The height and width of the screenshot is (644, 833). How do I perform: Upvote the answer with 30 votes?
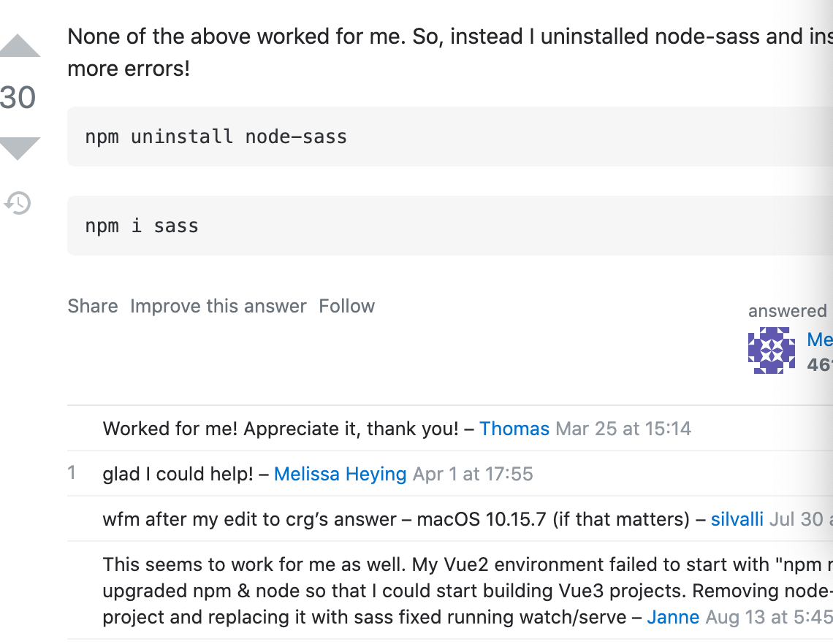pyautogui.click(x=20, y=46)
